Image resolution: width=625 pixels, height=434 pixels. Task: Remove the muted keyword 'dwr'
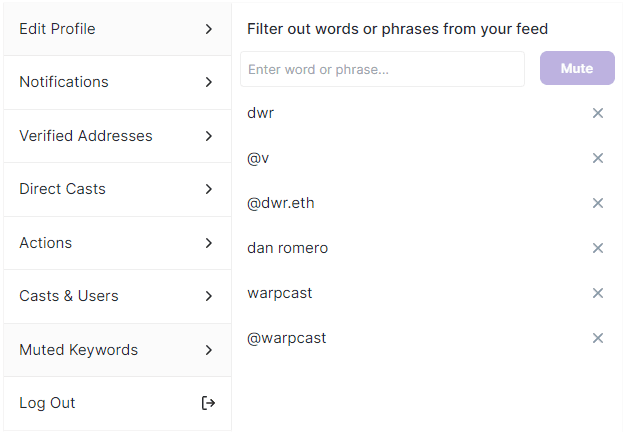click(x=598, y=113)
